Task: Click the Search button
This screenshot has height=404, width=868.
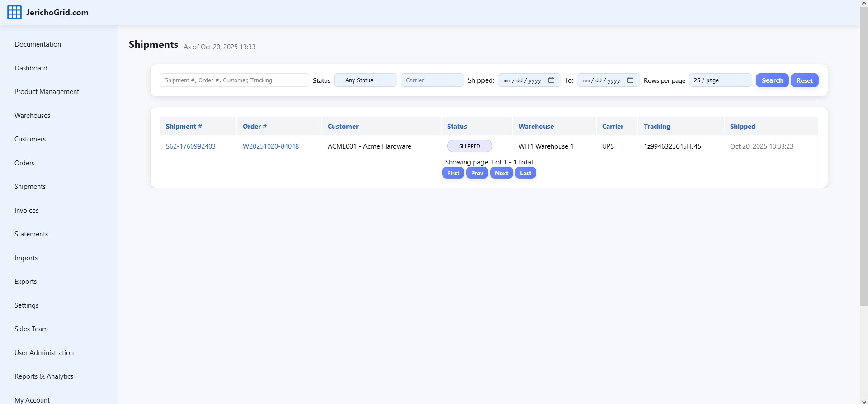Action: [772, 80]
